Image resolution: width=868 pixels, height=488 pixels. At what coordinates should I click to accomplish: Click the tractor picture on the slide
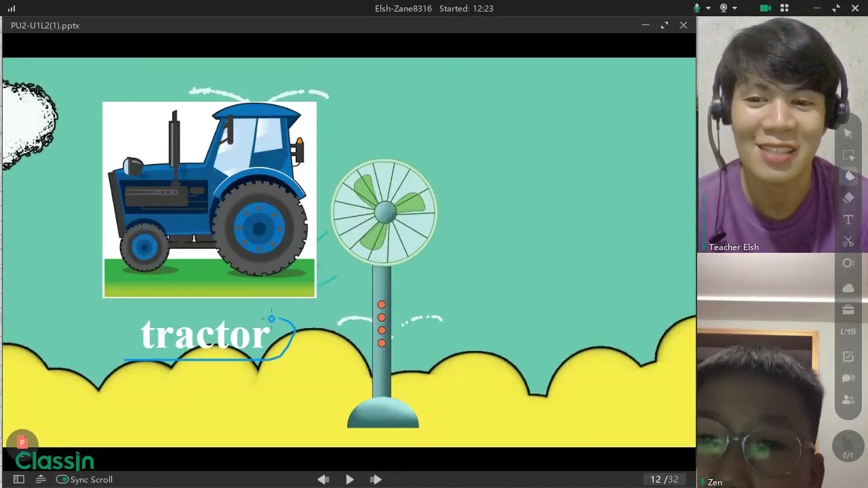(x=210, y=199)
